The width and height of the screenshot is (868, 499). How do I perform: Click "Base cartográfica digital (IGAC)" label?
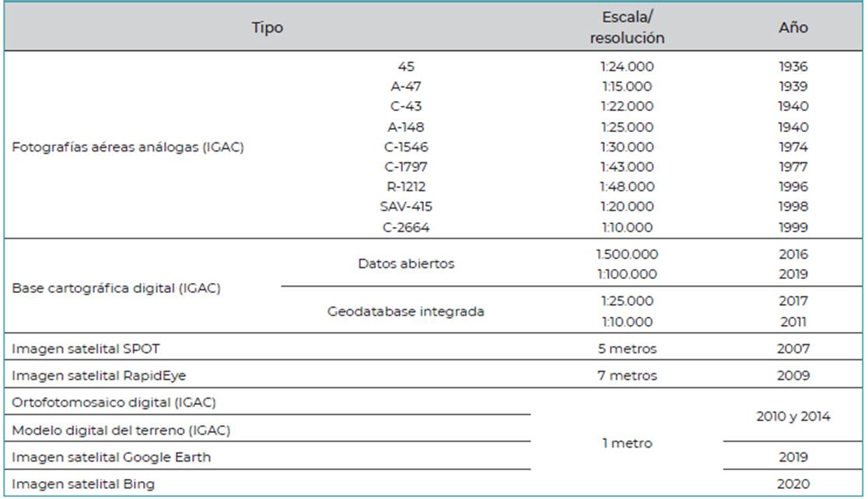coord(117,288)
